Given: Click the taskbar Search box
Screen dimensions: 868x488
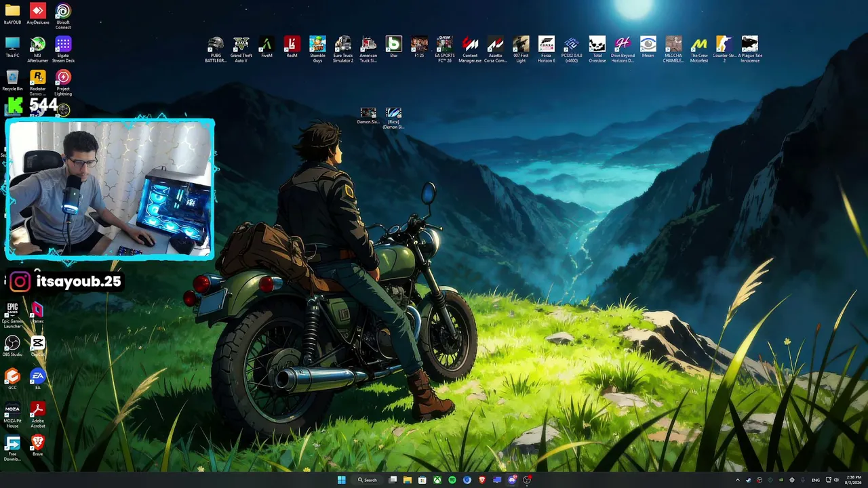Looking at the screenshot, I should click(x=367, y=480).
